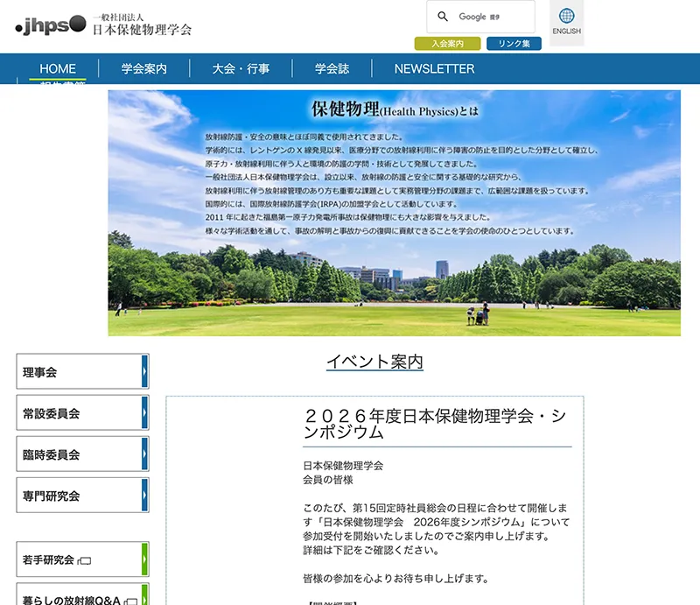Open the 入会案内 button

(447, 44)
